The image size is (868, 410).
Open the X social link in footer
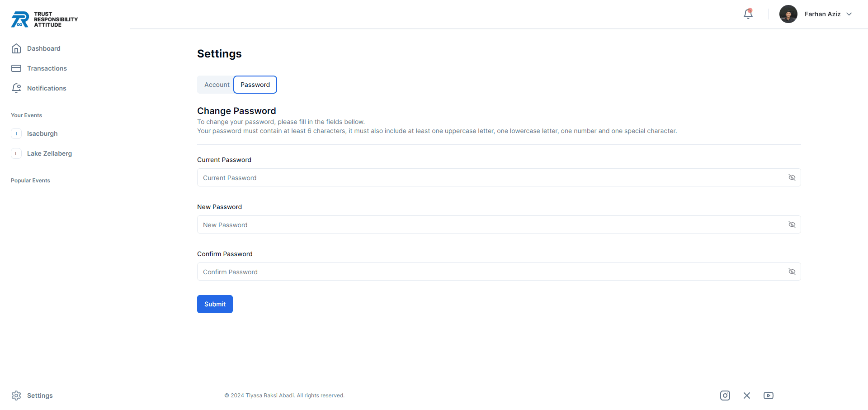[x=747, y=395]
